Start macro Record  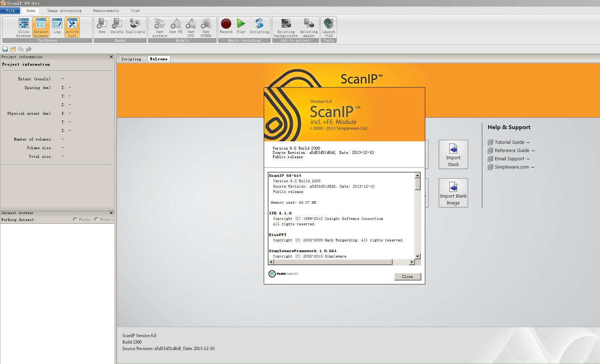226,26
